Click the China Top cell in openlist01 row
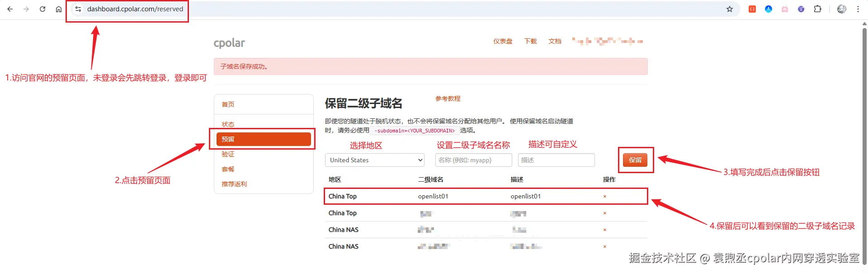The width and height of the screenshot is (868, 273). coord(342,196)
